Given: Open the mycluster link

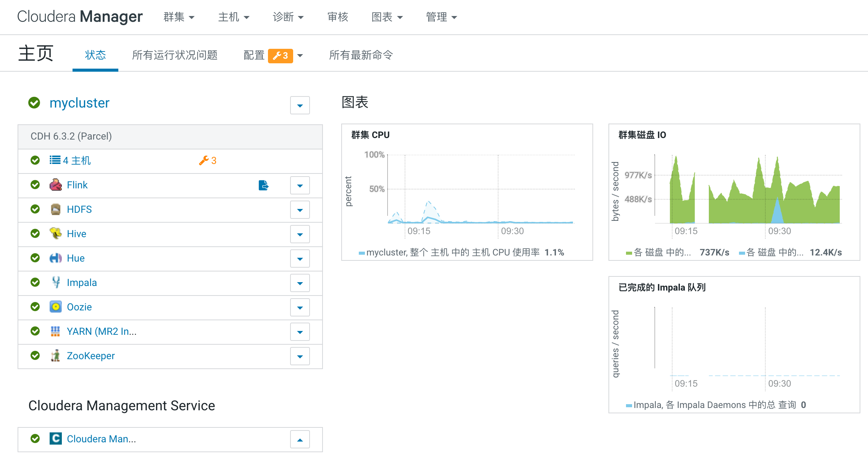Looking at the screenshot, I should 79,103.
